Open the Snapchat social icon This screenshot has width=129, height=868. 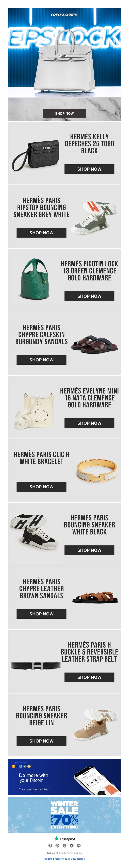pyautogui.click(x=71, y=845)
